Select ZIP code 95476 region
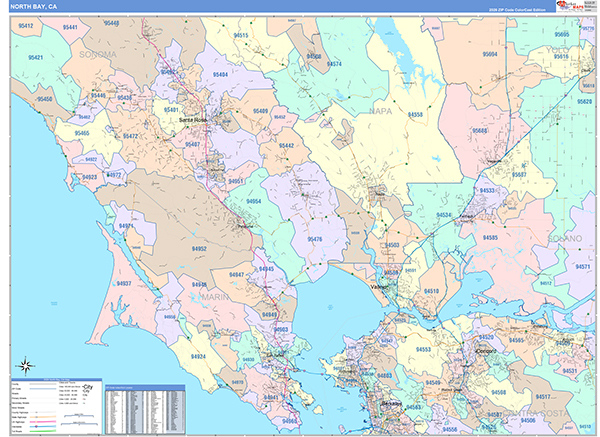 click(x=315, y=239)
